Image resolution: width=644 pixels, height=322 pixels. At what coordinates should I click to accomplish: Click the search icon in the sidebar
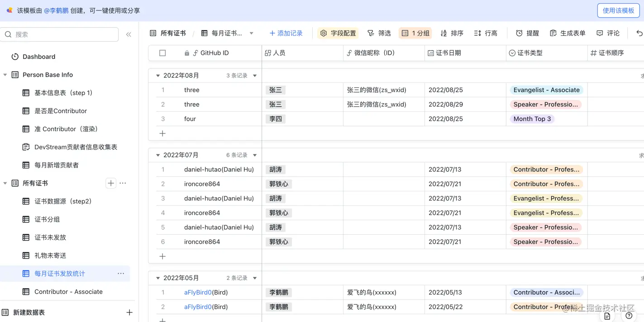point(9,34)
